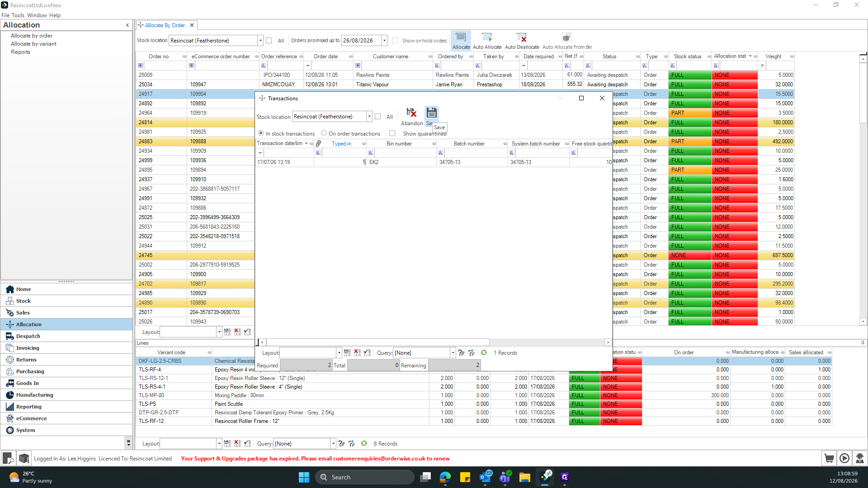Select Allocate by order in navigation
Viewport: 868px width, 488px height.
(32, 36)
